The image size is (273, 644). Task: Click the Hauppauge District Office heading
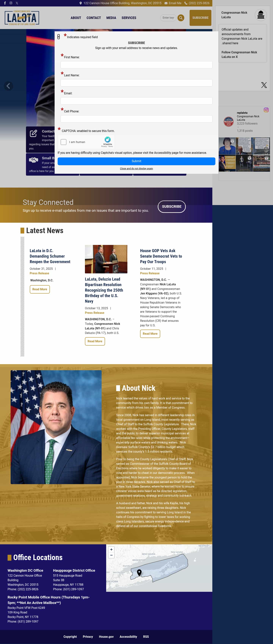click(74, 571)
